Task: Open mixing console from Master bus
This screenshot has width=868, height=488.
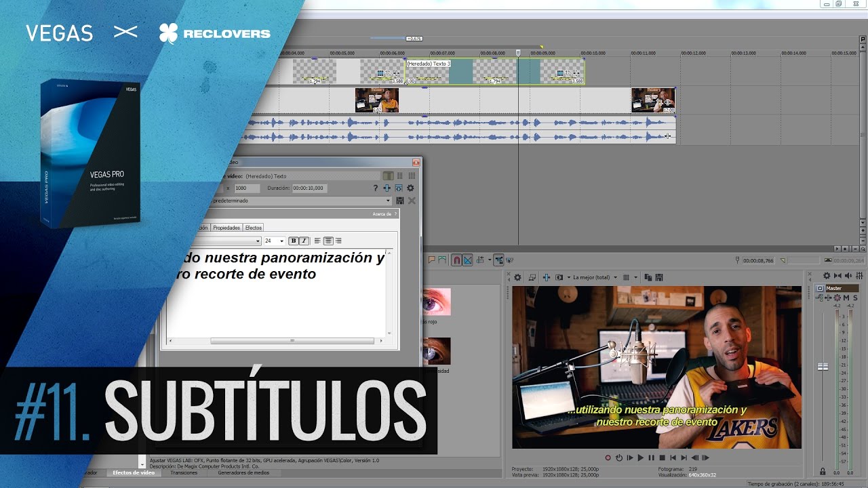Action: pyautogui.click(x=859, y=276)
